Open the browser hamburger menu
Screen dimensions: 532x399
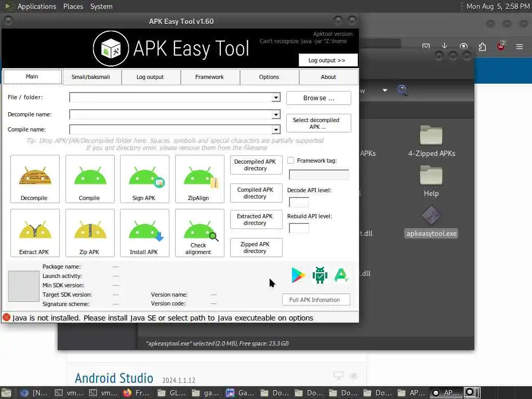(x=520, y=46)
